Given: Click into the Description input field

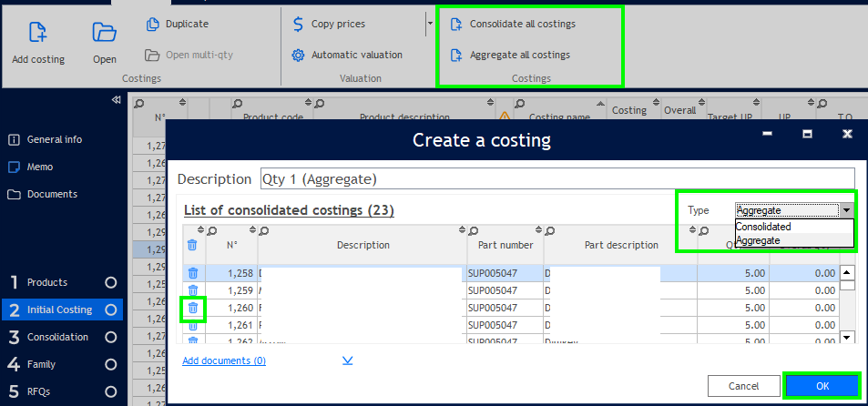Looking at the screenshot, I should pos(557,179).
